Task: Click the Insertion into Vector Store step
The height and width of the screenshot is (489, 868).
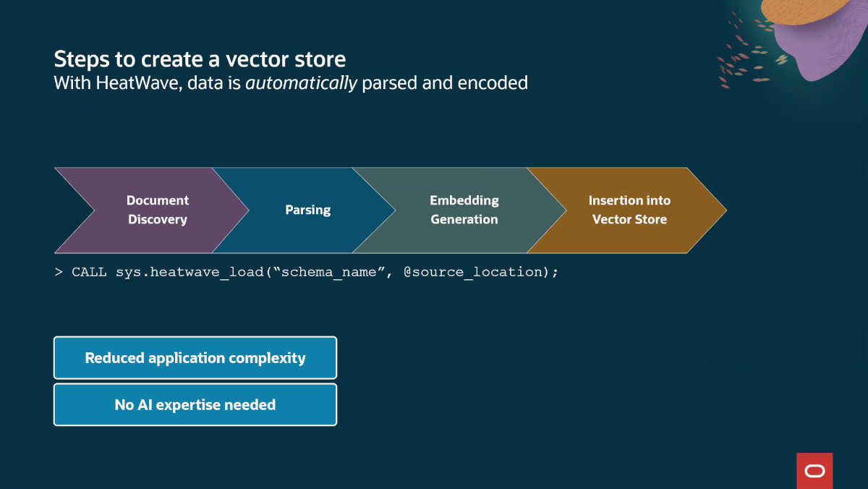Action: click(x=629, y=211)
